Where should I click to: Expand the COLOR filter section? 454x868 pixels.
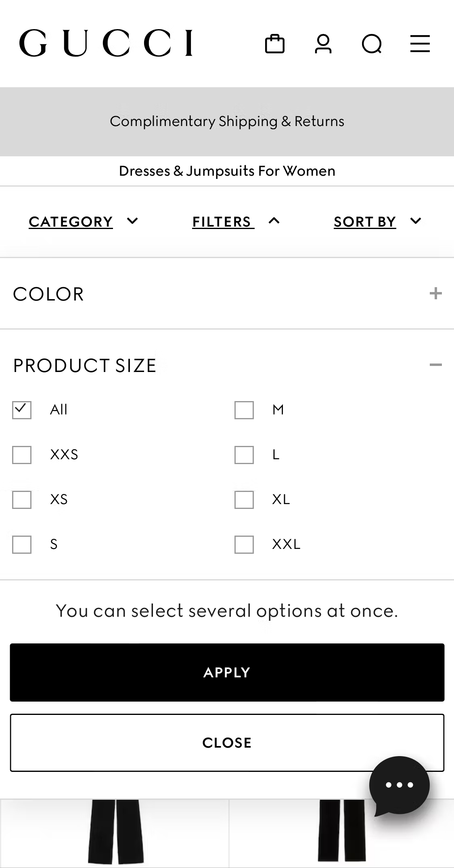[436, 294]
